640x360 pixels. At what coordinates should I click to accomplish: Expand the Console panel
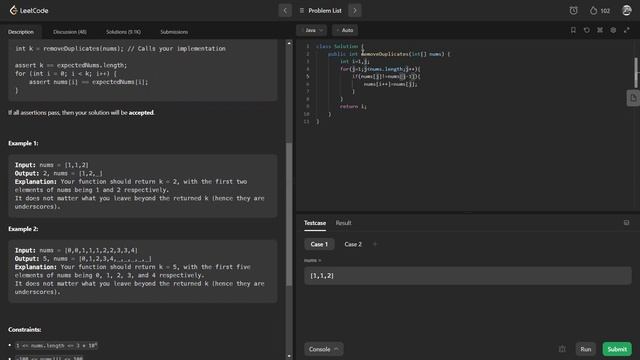[x=324, y=349]
